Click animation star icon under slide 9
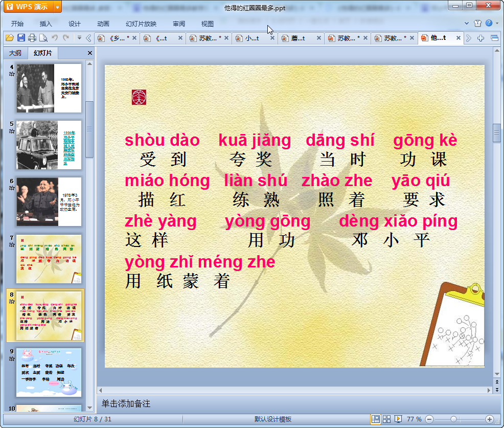This screenshot has width=504, height=428. click(12, 358)
